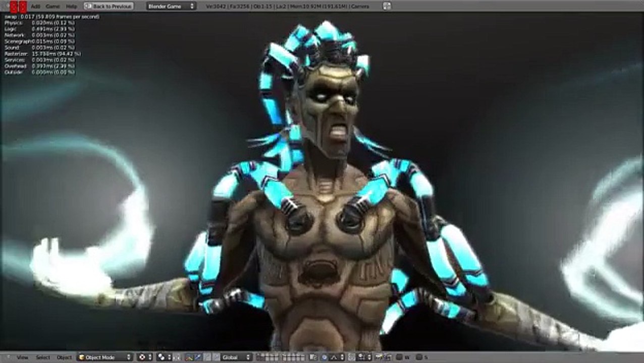Image resolution: width=644 pixels, height=363 pixels.
Task: Click the OpenGL render image icon
Action: point(379,357)
